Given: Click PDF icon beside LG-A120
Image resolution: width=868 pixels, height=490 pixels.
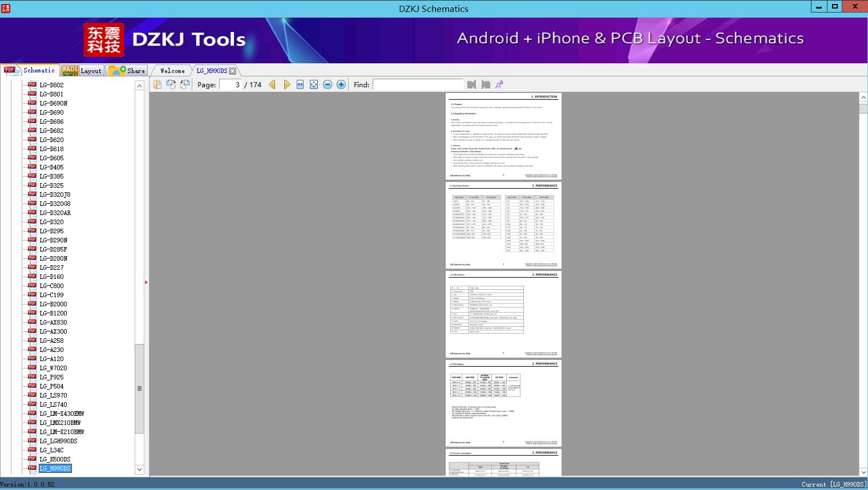Looking at the screenshot, I should tap(32, 358).
